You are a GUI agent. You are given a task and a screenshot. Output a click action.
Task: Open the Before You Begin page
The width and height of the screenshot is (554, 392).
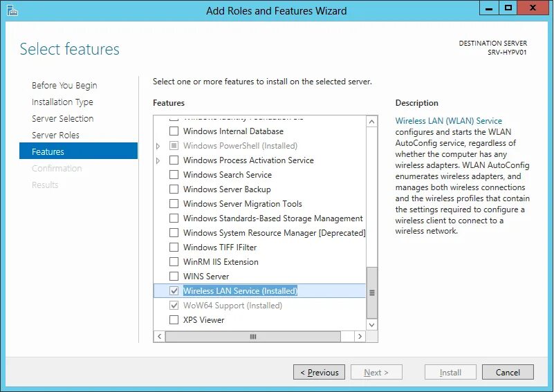pos(64,85)
